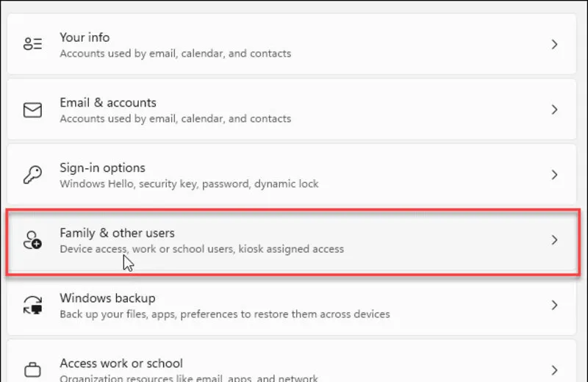Expand the Sign-in options chevron arrow
The width and height of the screenshot is (588, 382).
(555, 175)
